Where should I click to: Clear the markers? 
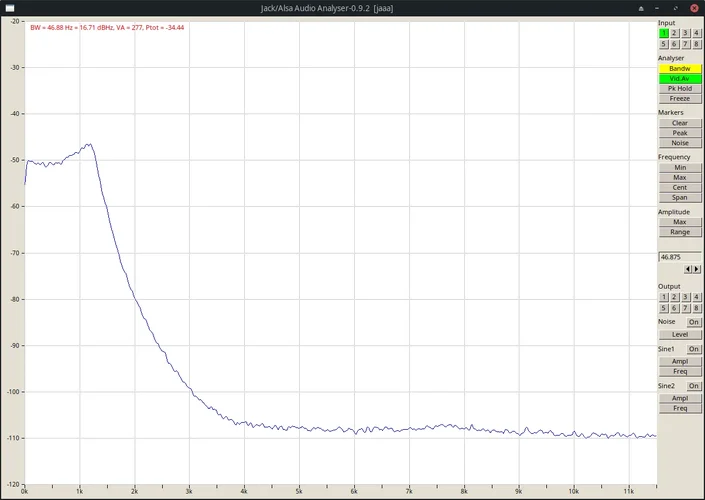[680, 123]
